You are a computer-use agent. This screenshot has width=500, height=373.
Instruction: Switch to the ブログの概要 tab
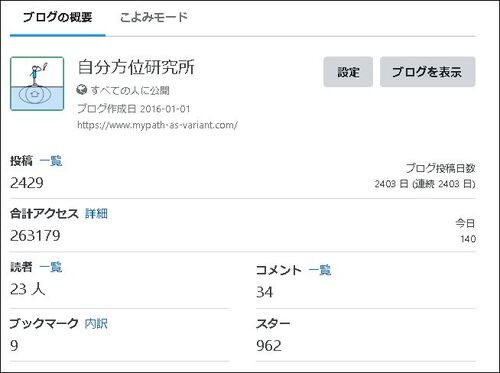click(58, 17)
